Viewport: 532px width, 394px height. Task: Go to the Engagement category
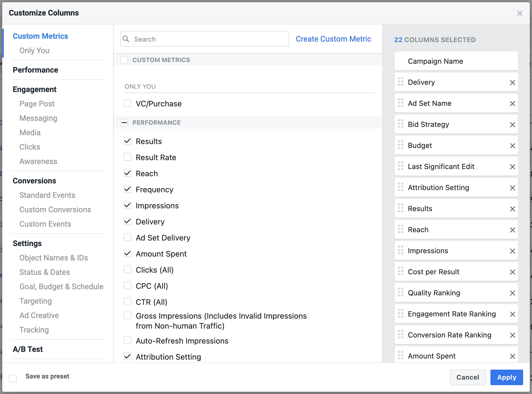point(35,89)
